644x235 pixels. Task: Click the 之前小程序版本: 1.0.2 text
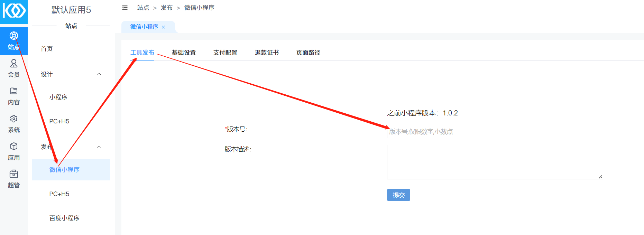(x=422, y=113)
